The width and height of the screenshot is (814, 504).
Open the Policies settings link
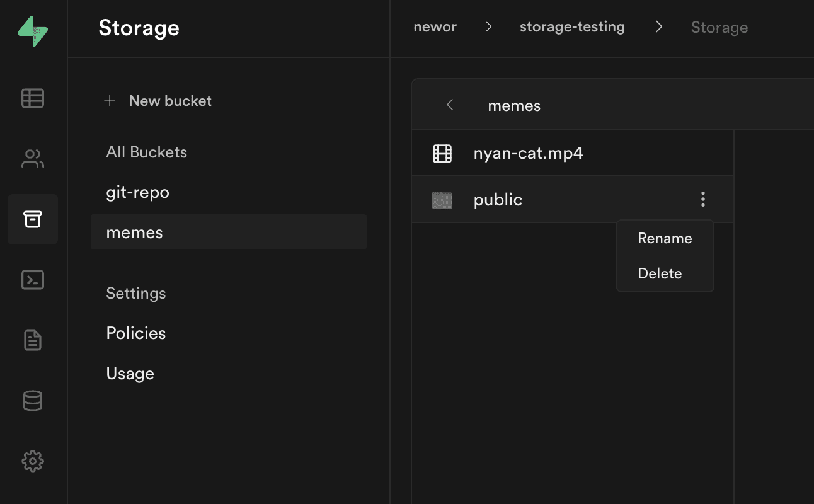click(x=136, y=333)
